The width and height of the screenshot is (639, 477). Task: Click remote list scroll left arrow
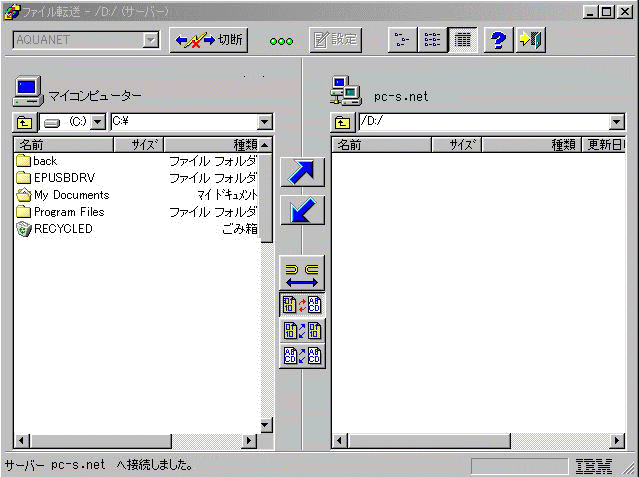tap(340, 441)
